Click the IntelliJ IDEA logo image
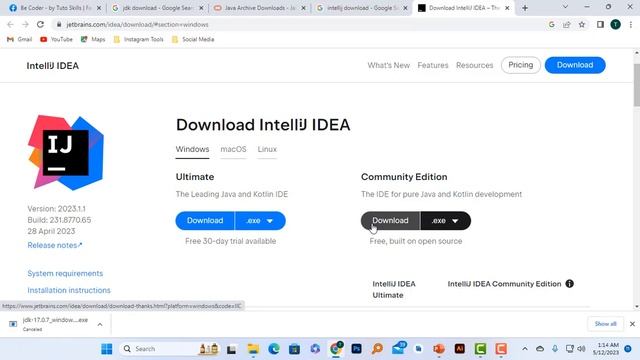 66,153
